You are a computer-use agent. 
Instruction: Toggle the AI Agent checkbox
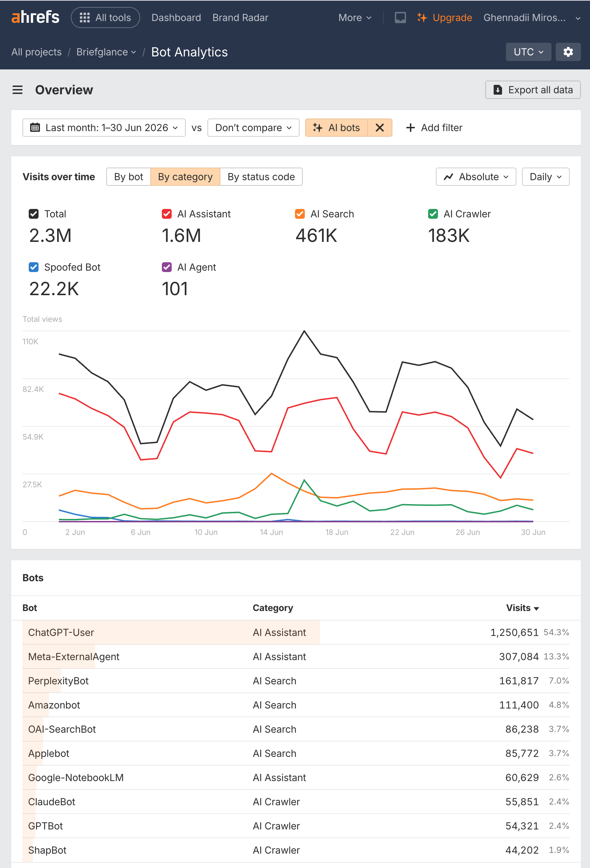[166, 267]
